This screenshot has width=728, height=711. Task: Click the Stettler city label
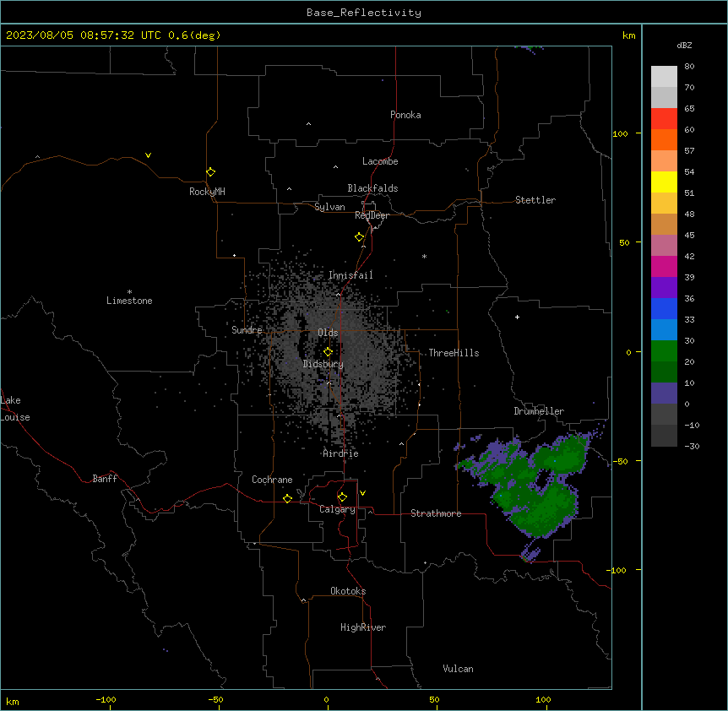point(535,200)
